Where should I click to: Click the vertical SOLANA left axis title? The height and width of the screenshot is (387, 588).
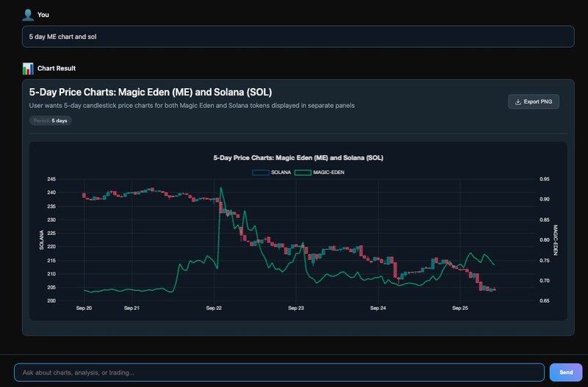tap(42, 240)
